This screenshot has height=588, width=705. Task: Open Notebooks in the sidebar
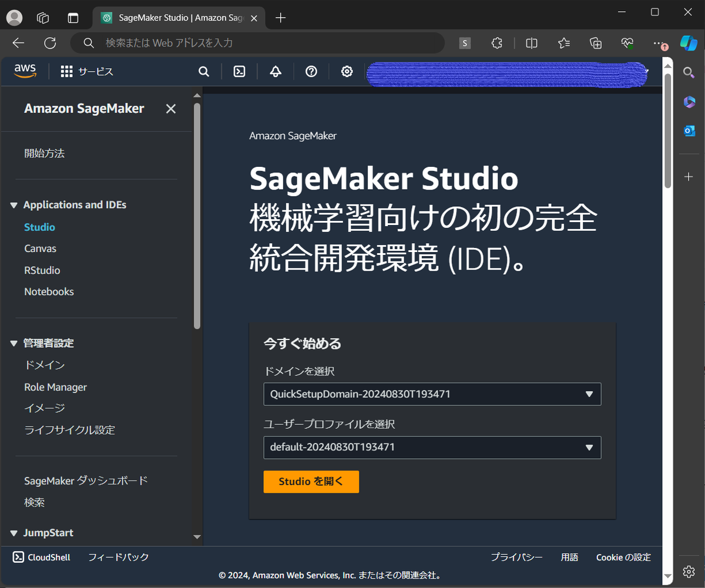point(49,291)
